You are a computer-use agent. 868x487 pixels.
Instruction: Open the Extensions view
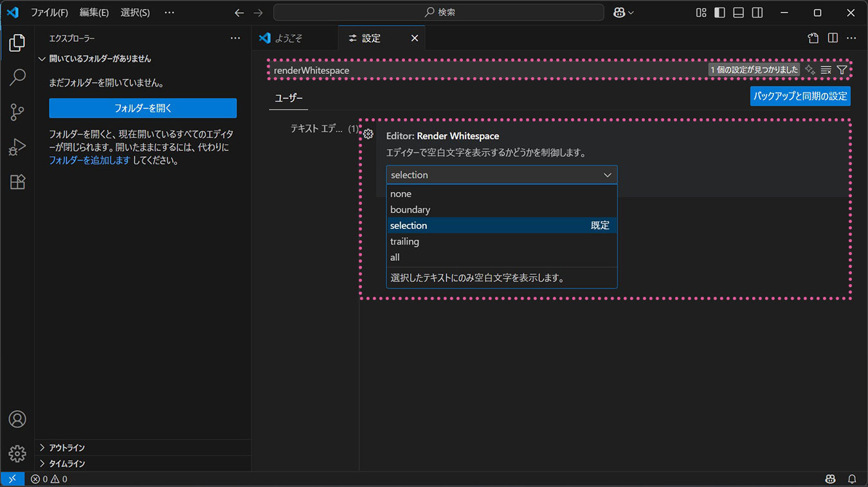click(17, 182)
